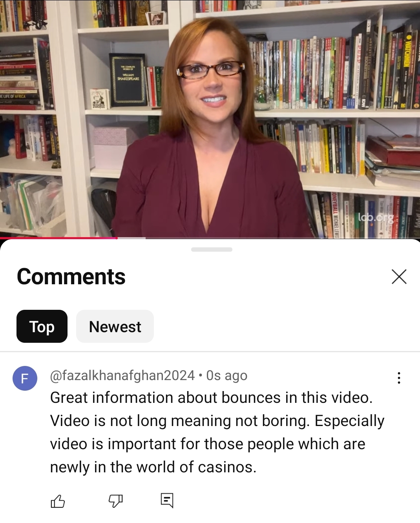The width and height of the screenshot is (420, 523).
Task: Click the buffered gray part of progress bar
Action: click(131, 238)
